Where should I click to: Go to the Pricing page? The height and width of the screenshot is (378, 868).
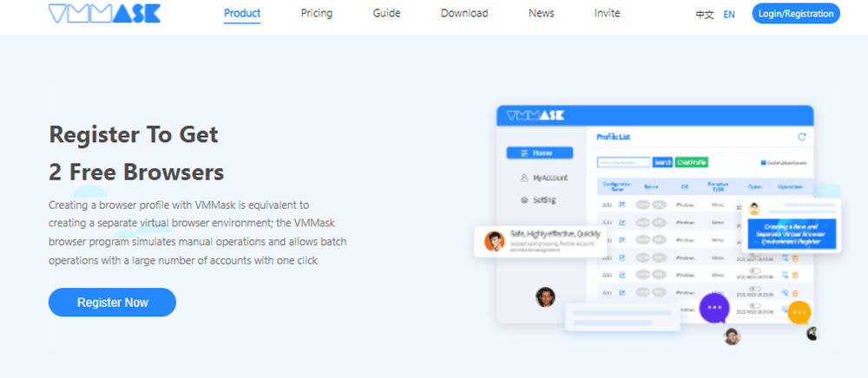pyautogui.click(x=317, y=13)
